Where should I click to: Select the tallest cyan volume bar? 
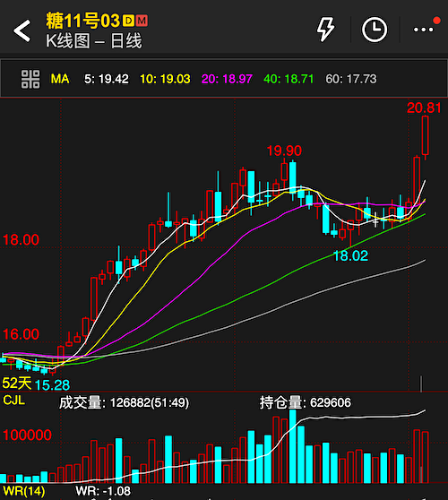(293, 446)
